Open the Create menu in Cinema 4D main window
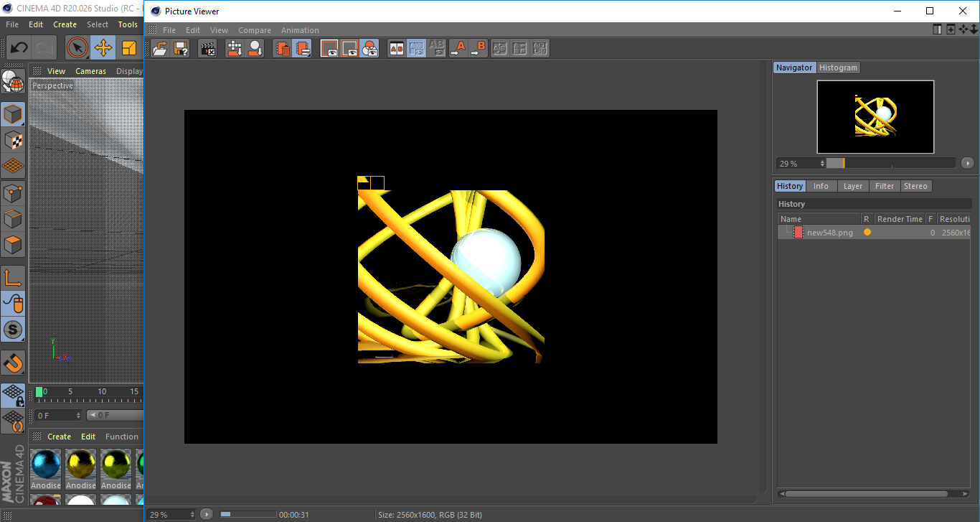This screenshot has width=980, height=522. pyautogui.click(x=65, y=24)
